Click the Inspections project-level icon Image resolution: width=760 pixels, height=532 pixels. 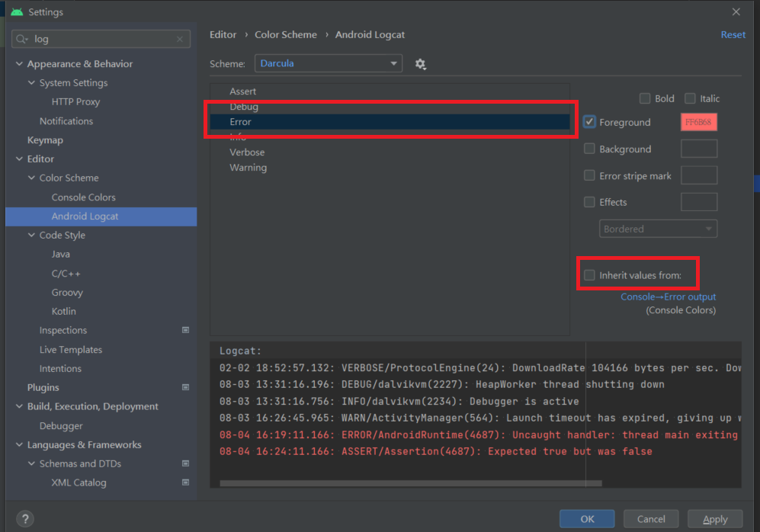pos(185,330)
